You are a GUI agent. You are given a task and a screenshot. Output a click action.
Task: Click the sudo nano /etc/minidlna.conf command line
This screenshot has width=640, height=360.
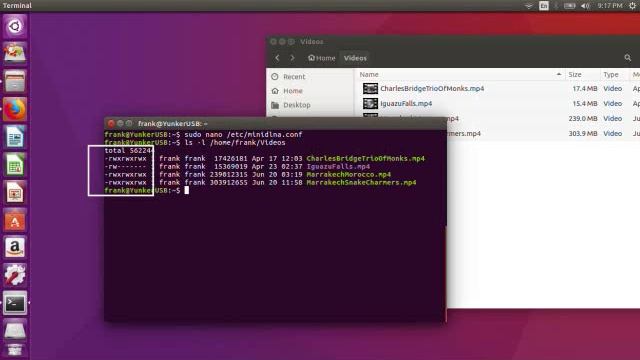tap(243, 135)
